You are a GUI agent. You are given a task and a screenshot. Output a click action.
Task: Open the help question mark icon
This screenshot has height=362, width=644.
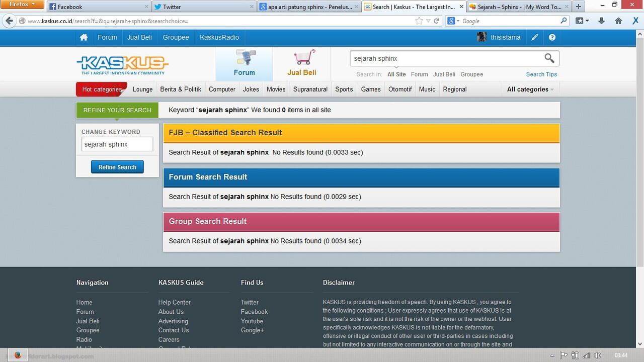coord(552,37)
